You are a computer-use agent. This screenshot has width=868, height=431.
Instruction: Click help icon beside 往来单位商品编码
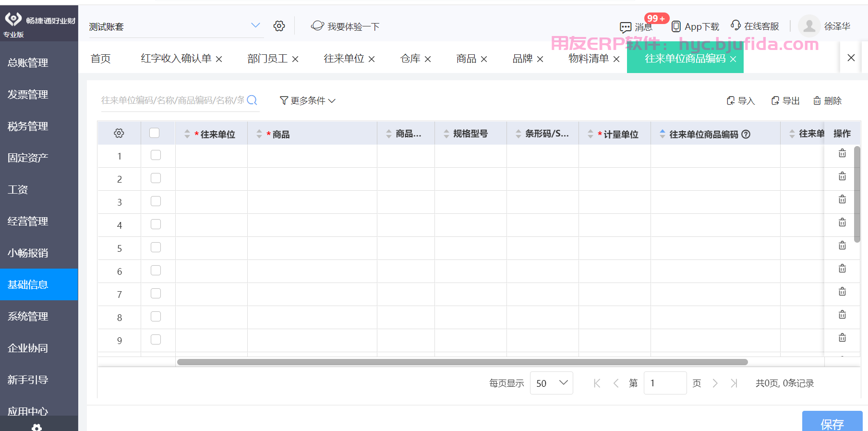click(x=746, y=134)
